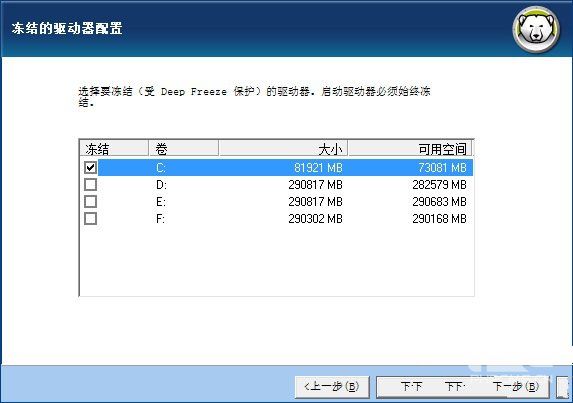Click the 290817 MB size of drive D:
Viewport: 573px width, 403px height.
[x=315, y=185]
